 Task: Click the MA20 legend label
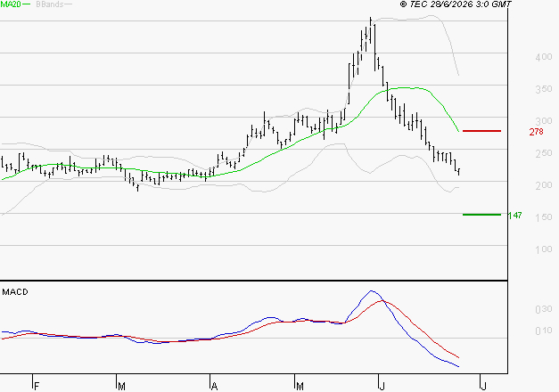coord(11,4)
